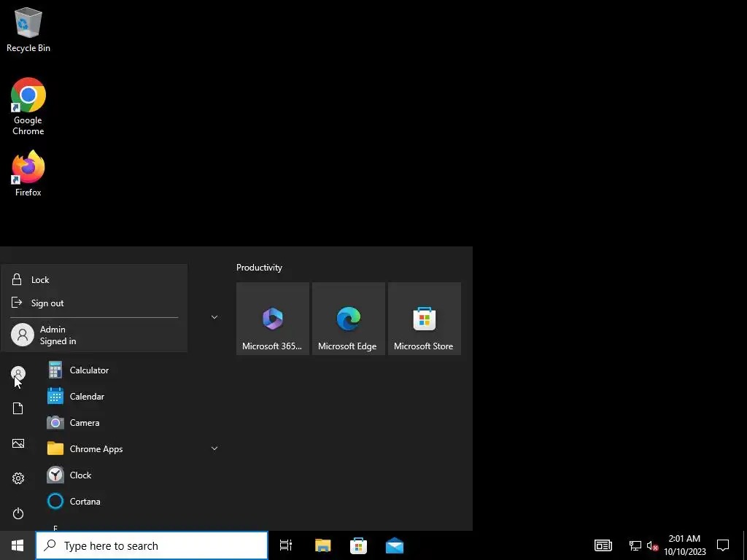Open the Microsoft Edge tile
Screen dimensions: 747x560
[x=348, y=319]
